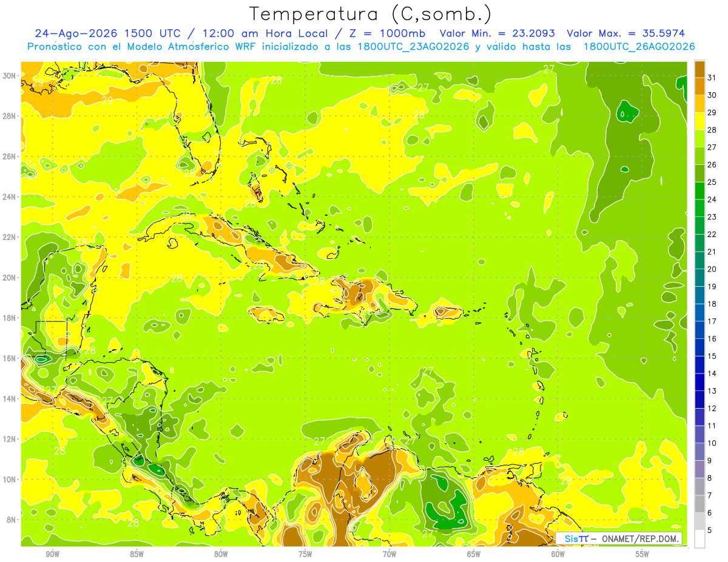Pick the blue swatch between 15 and 16
The height and width of the screenshot is (562, 728).
tap(699, 347)
